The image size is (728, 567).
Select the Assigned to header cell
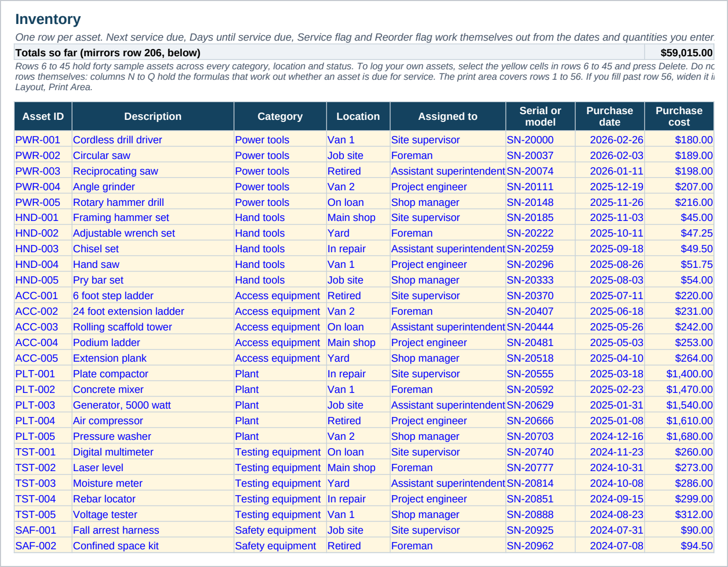point(448,116)
